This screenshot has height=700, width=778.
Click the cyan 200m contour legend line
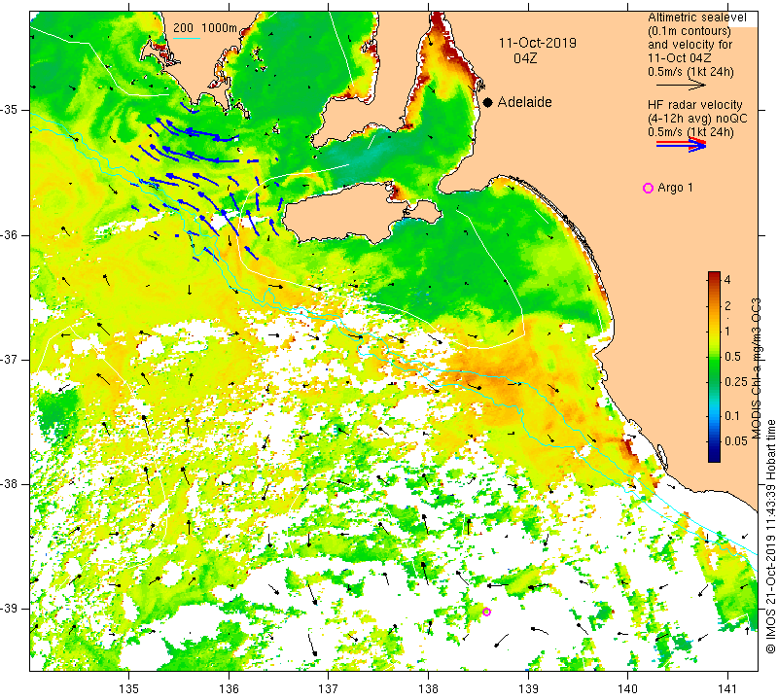pos(187,38)
